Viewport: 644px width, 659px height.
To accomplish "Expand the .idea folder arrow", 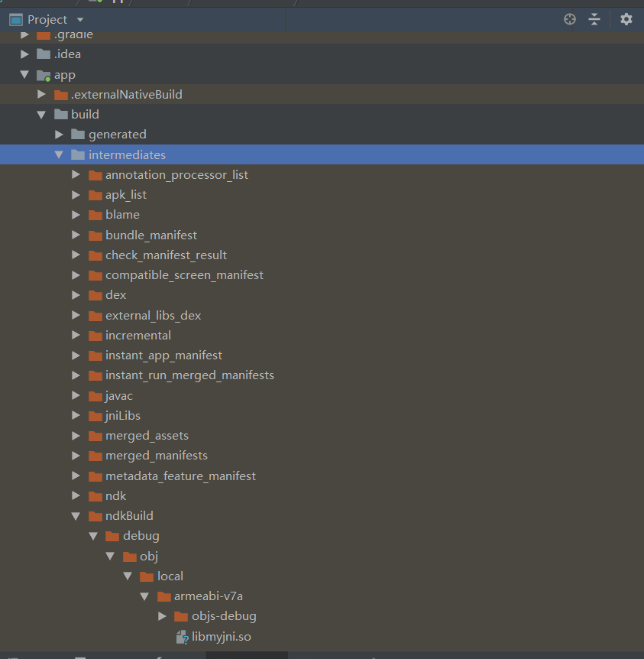I will (x=24, y=54).
